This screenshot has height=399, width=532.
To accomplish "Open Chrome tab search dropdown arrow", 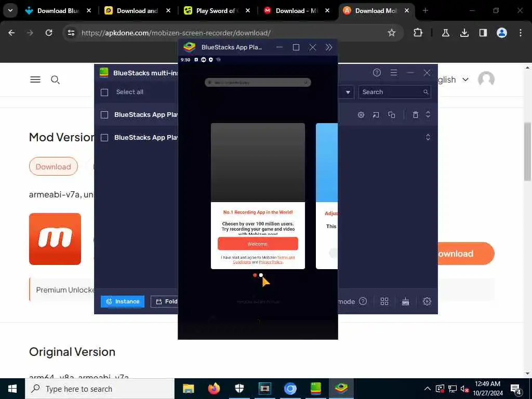I will (x=10, y=10).
